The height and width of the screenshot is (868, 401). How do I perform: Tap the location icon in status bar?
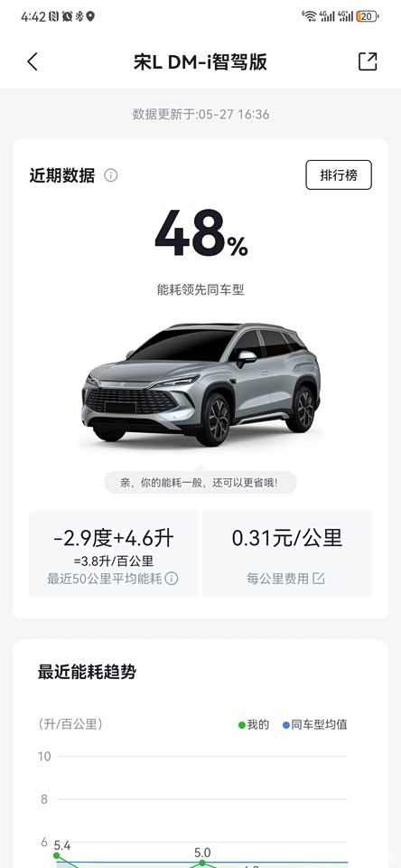point(90,16)
